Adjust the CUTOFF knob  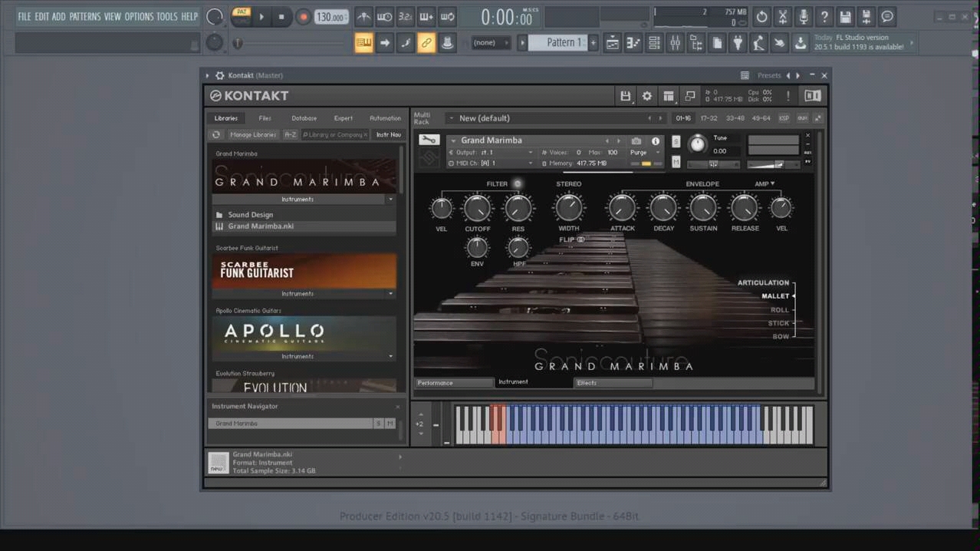tap(478, 208)
